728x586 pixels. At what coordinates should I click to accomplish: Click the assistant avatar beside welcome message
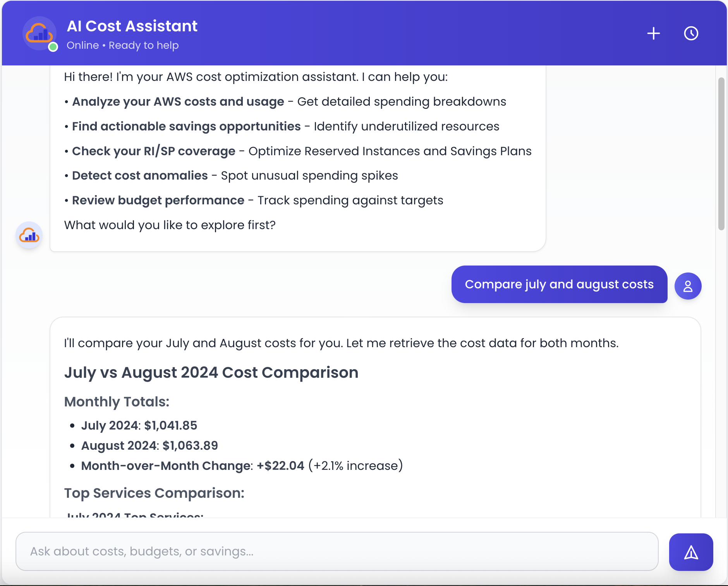click(29, 235)
